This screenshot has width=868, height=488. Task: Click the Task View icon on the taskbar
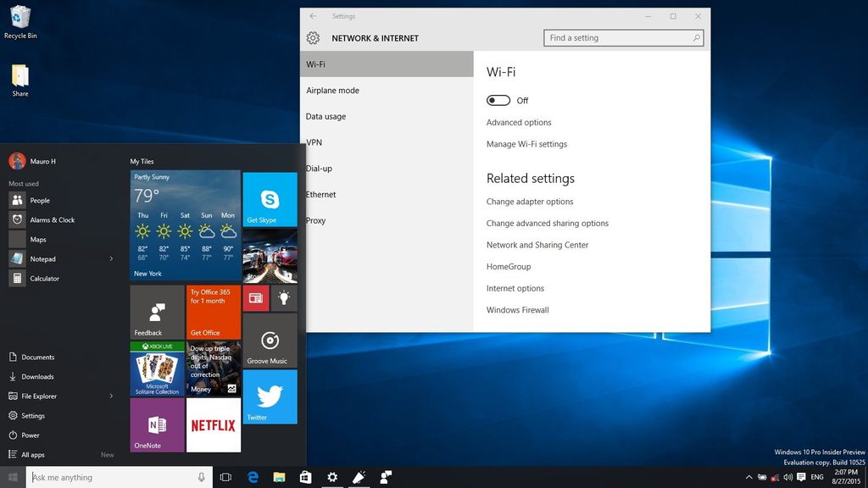[225, 477]
